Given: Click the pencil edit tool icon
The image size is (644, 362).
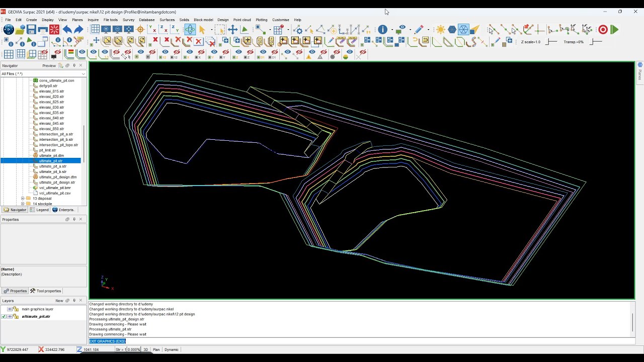Looking at the screenshot, I should tap(419, 29).
